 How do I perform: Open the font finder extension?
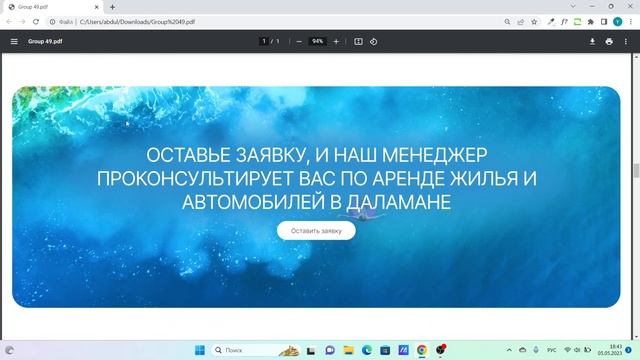pyautogui.click(x=564, y=22)
